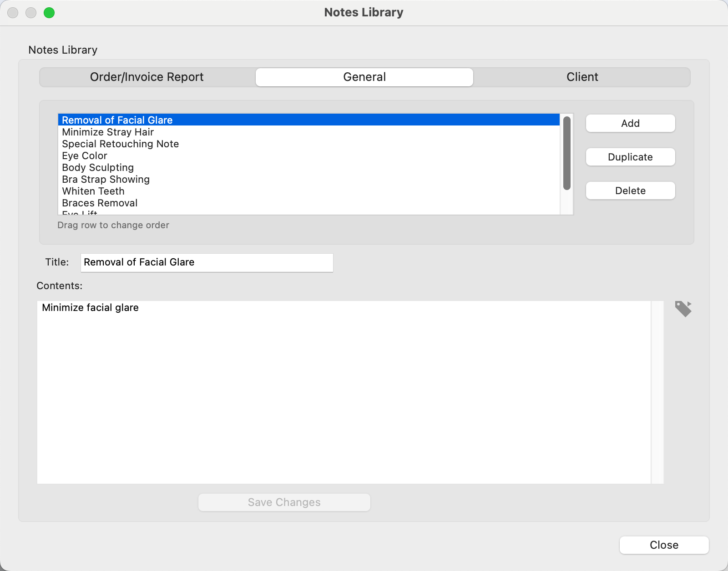
Task: Click the notes list scrollbar thumb
Action: 566,153
